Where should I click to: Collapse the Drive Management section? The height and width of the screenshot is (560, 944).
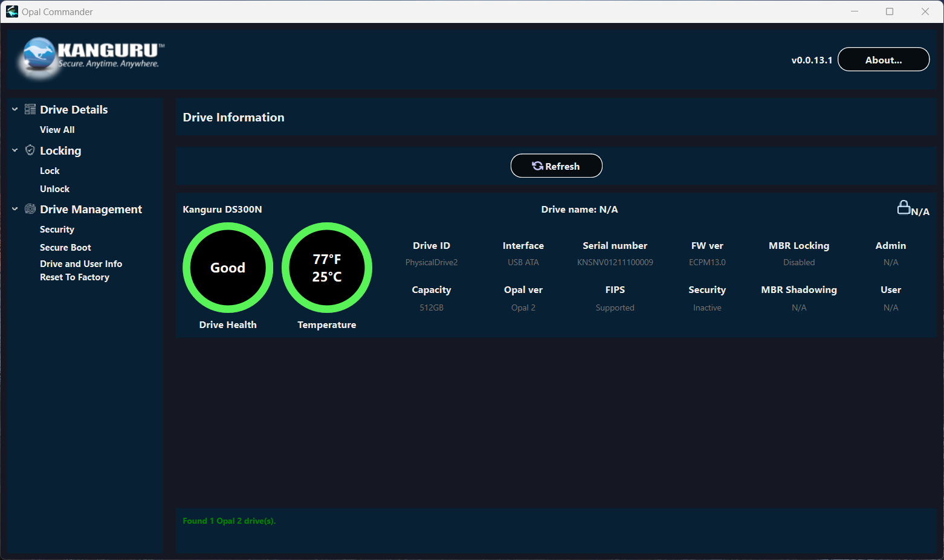pyautogui.click(x=15, y=209)
